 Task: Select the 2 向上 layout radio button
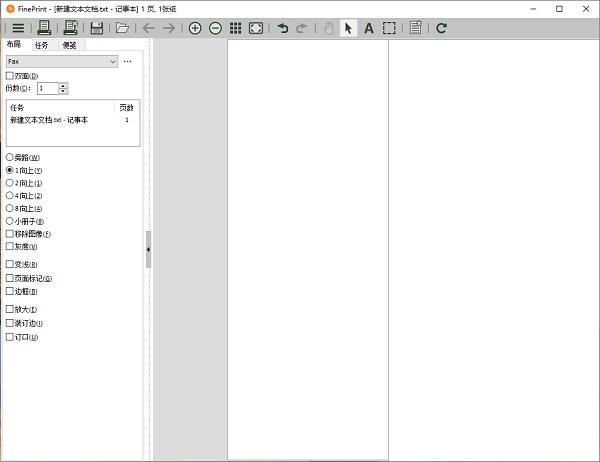(x=10, y=183)
